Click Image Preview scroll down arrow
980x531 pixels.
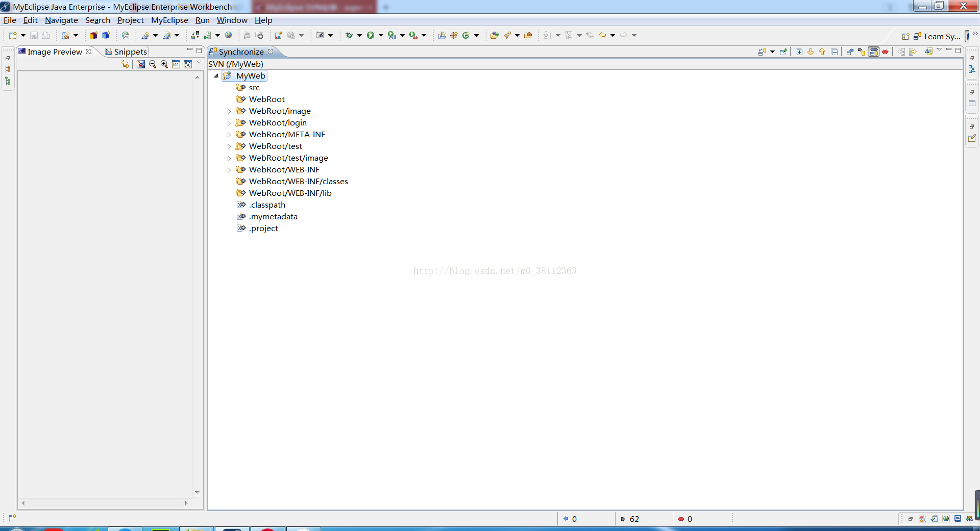(197, 492)
